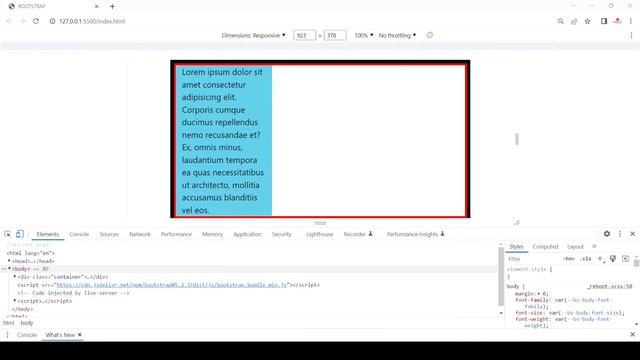Open the Performance tab
This screenshot has width=640, height=360.
pos(176,234)
